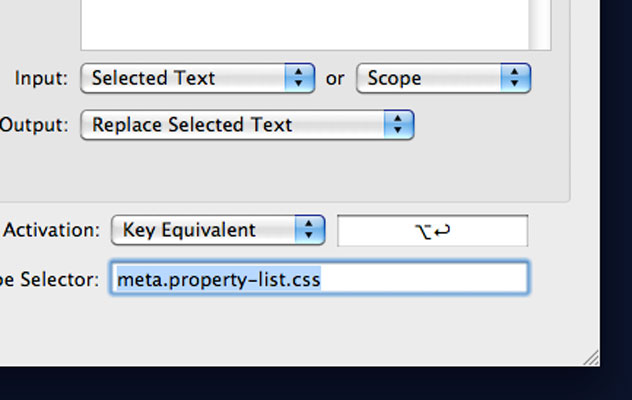This screenshot has width=632, height=400.
Task: Open the Input "Selected Text" dropdown
Action: click(185, 78)
